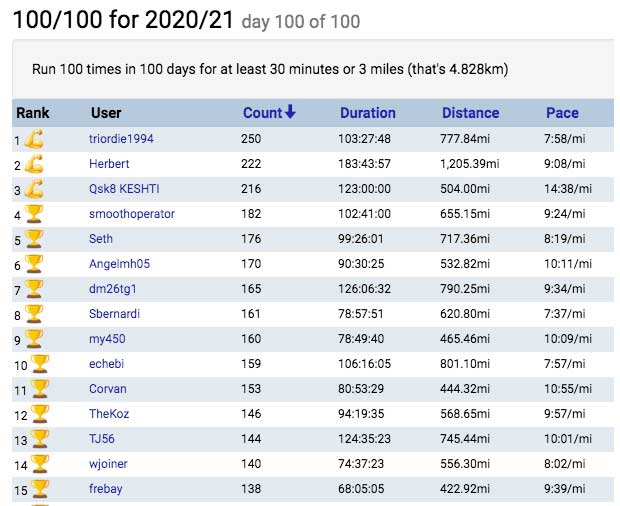
Task: Sort the table by Duration
Action: 367,113
